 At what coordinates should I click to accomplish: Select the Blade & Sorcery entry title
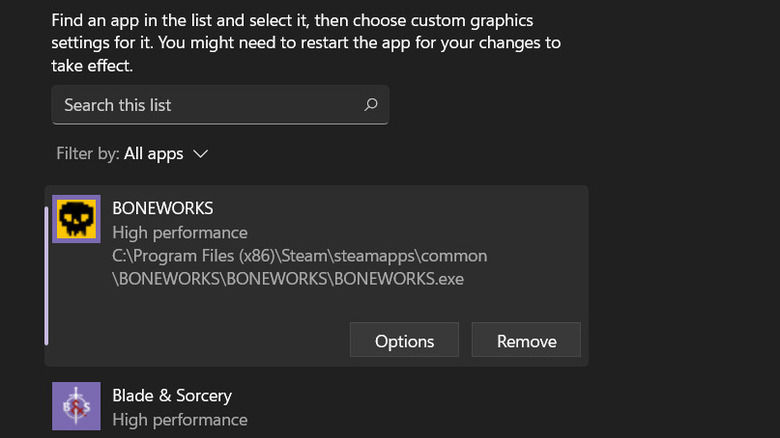[x=172, y=395]
